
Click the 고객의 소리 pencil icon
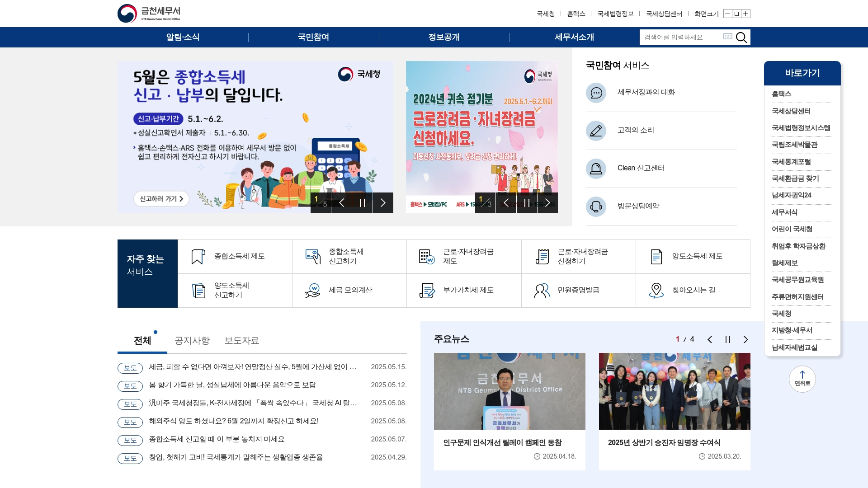[x=596, y=131]
